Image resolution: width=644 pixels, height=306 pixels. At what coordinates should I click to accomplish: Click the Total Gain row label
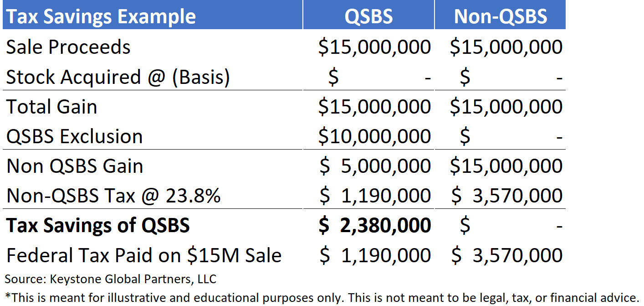(x=52, y=107)
